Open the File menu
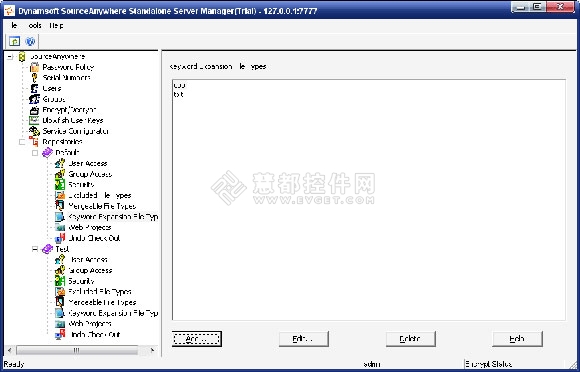 tap(14, 26)
